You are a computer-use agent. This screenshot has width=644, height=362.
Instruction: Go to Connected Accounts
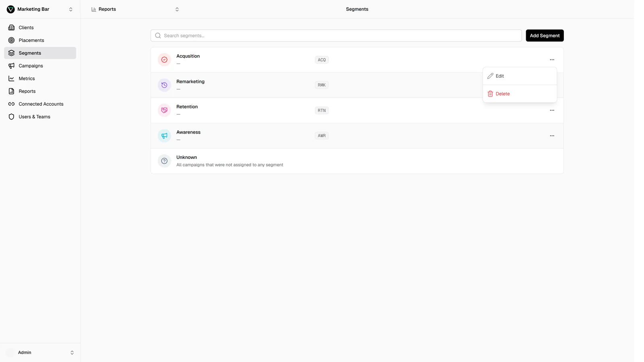click(x=40, y=104)
